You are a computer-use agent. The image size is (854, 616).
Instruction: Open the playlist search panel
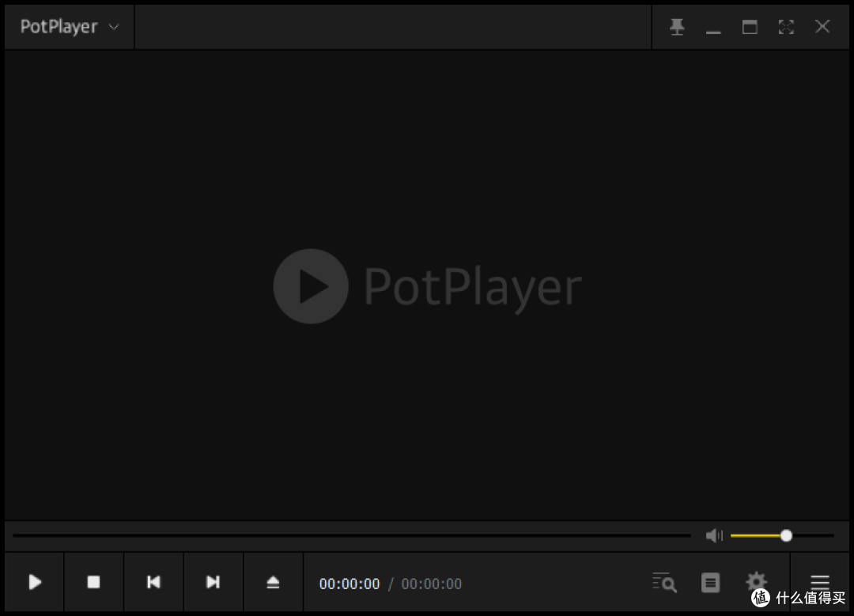[x=664, y=583]
